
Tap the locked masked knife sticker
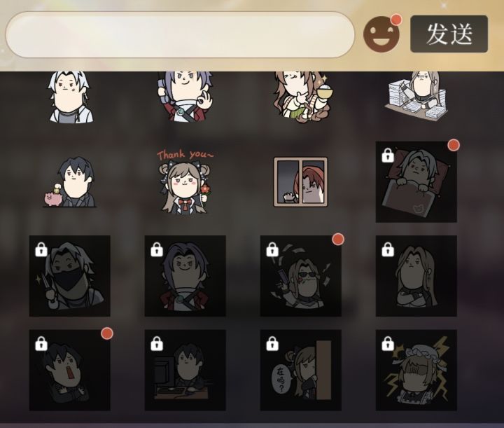tap(70, 276)
